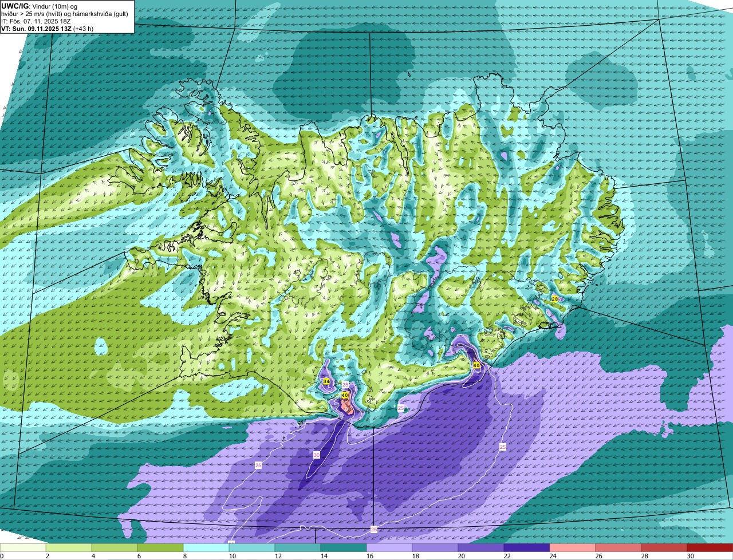Screen dimensions: 733x560
Task: Pick the 22–24 m/s dark indigo legend swatch
Action: pos(527,548)
